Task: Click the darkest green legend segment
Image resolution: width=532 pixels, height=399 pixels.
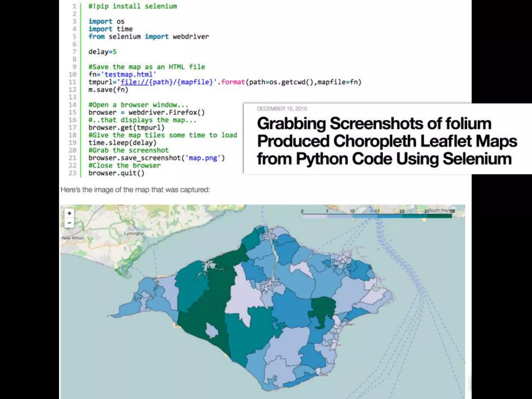Action: [x=440, y=216]
